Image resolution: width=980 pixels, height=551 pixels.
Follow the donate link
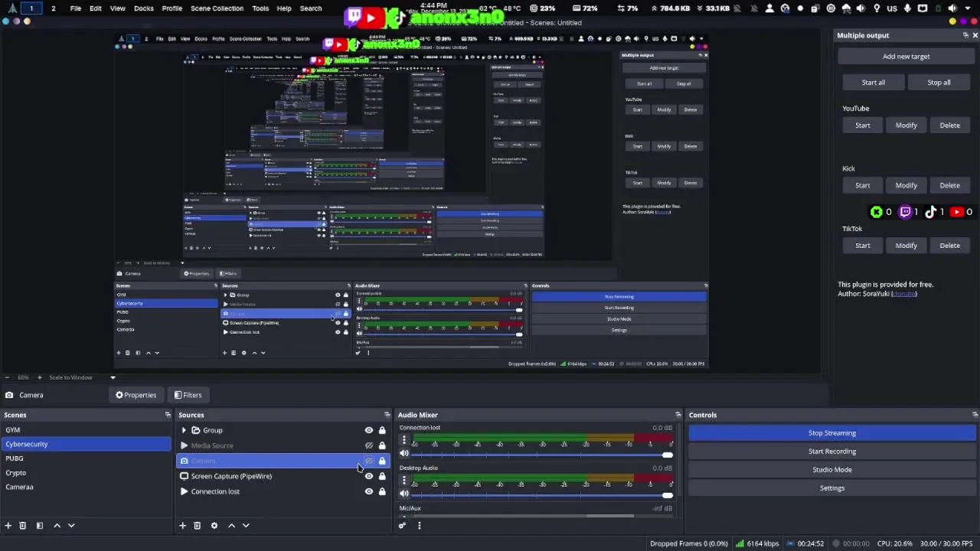pyautogui.click(x=904, y=294)
